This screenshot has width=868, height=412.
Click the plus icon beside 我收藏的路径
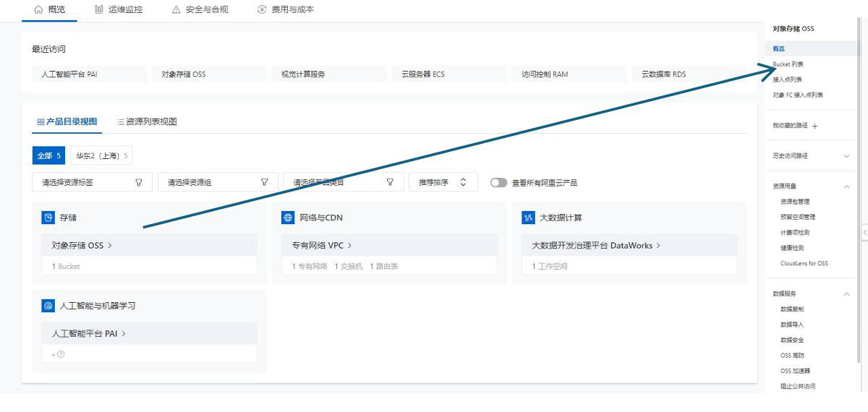815,126
